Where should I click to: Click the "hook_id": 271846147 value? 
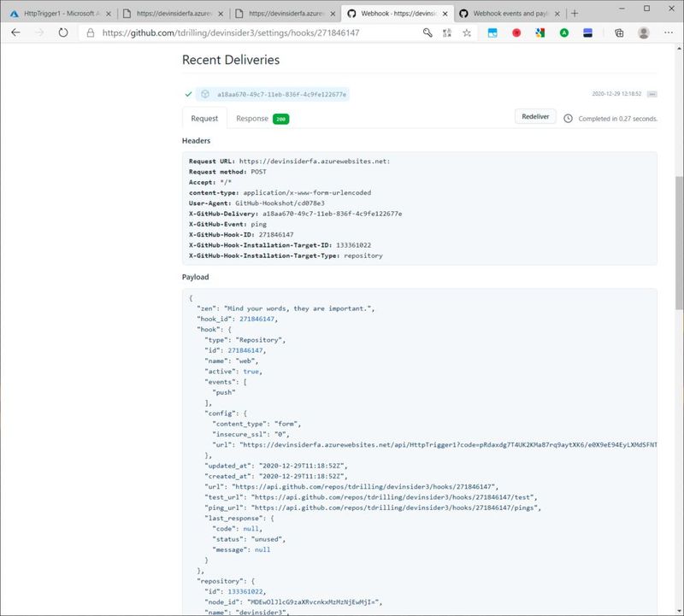point(257,319)
